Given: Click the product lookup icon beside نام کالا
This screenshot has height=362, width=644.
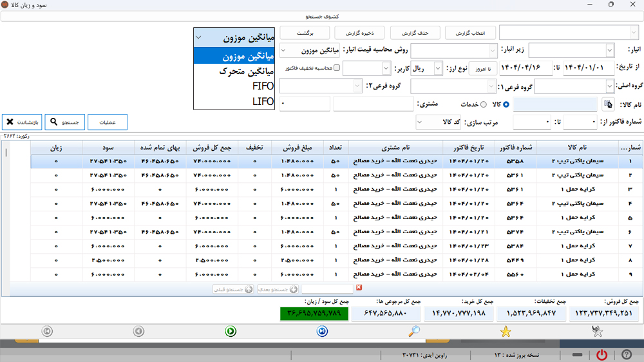Looking at the screenshot, I should 608,104.
